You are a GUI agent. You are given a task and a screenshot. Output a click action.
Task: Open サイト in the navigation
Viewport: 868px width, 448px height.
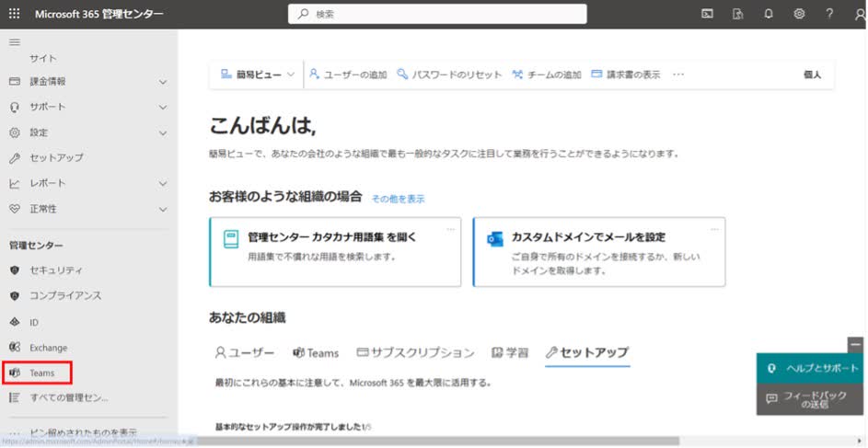(43, 58)
